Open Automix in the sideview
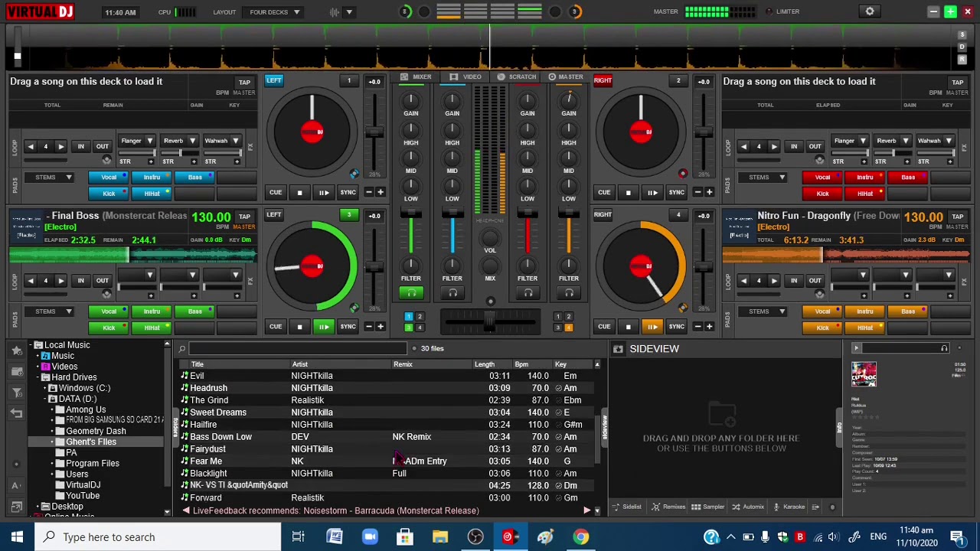 (x=748, y=507)
